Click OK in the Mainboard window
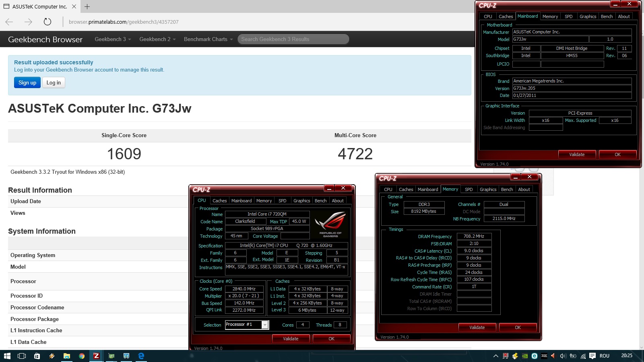644x362 pixels. click(617, 154)
